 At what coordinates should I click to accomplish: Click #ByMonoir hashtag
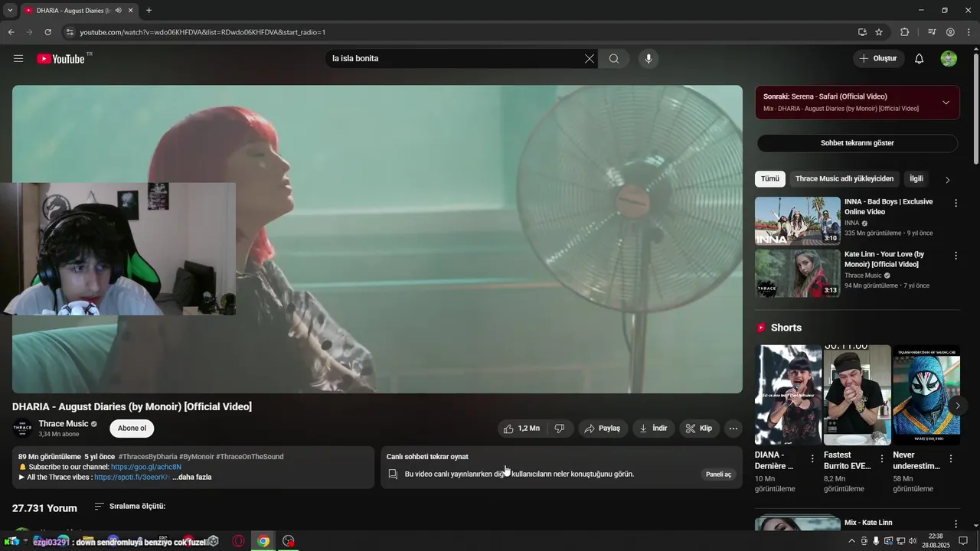pyautogui.click(x=197, y=457)
